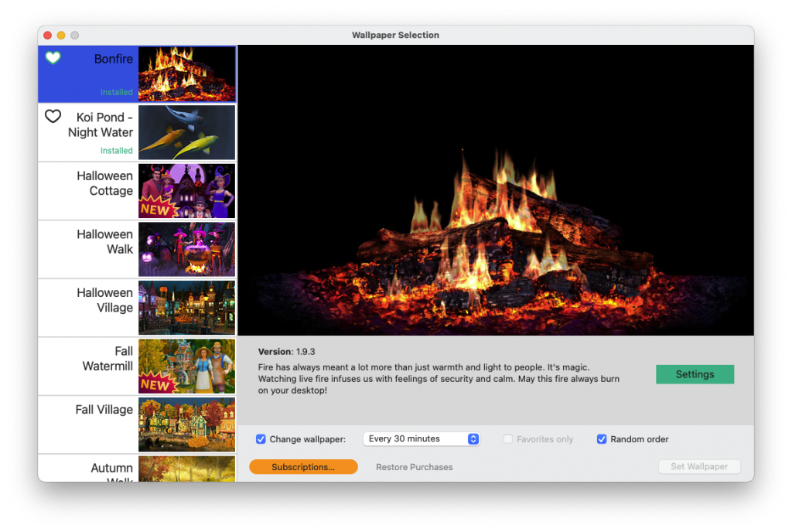The height and width of the screenshot is (532, 792).
Task: Click the Set Wallpaper button
Action: point(699,466)
